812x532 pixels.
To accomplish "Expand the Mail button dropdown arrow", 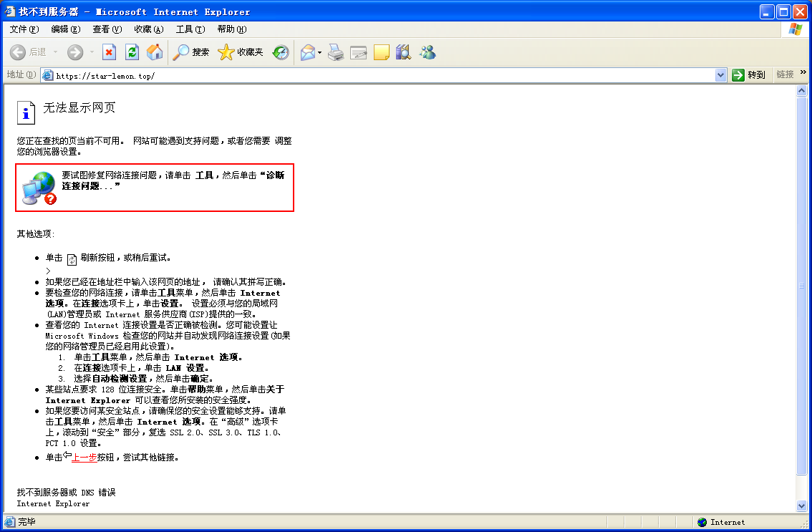I will [x=319, y=52].
